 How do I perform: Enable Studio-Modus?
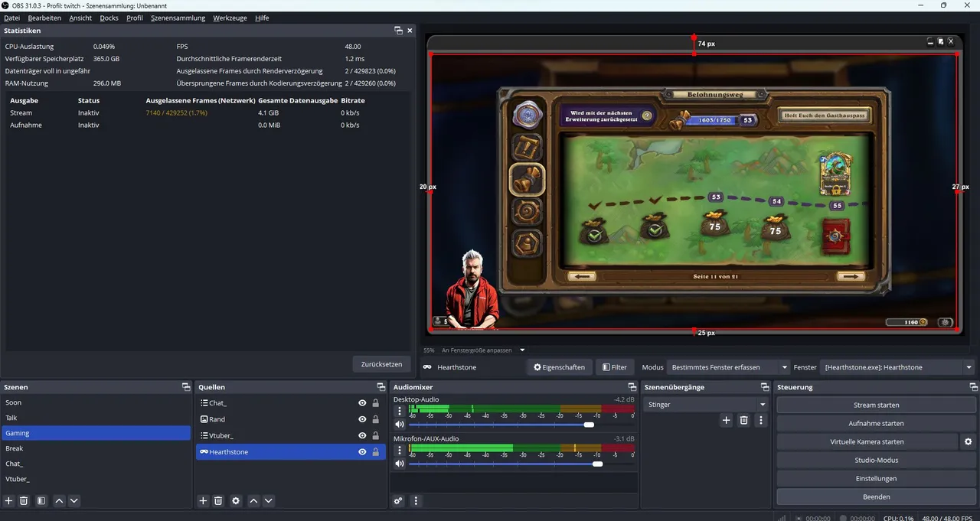click(876, 460)
